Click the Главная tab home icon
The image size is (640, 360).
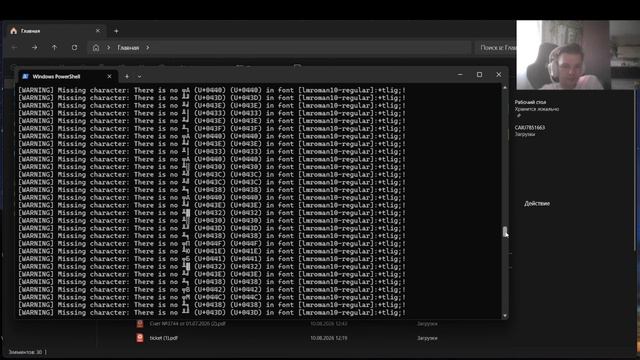click(13, 31)
